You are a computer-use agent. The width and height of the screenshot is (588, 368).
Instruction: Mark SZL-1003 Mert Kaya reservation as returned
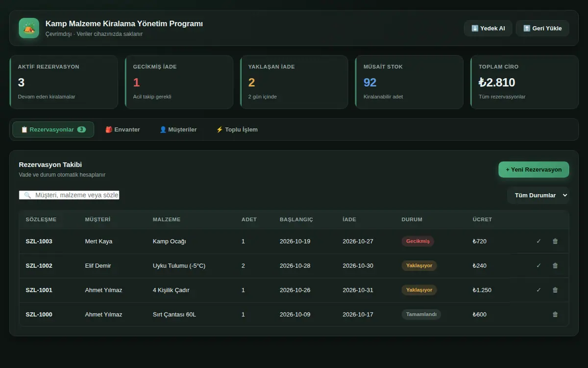tap(539, 241)
